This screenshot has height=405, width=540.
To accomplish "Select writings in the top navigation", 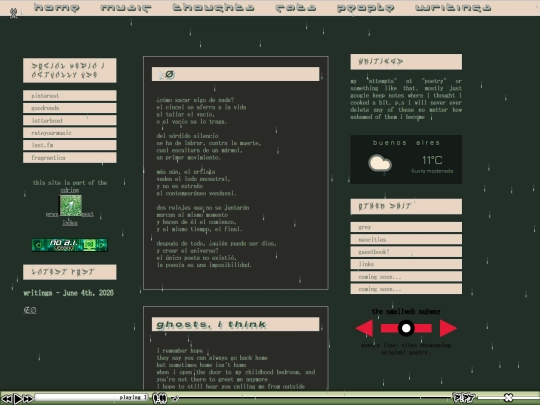I will [453, 8].
